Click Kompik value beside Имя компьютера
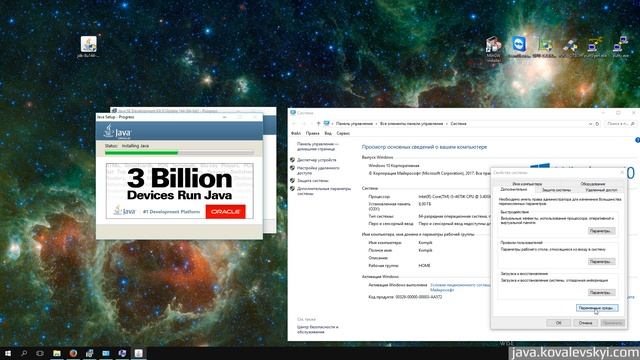This screenshot has height=360, width=640. click(x=425, y=243)
